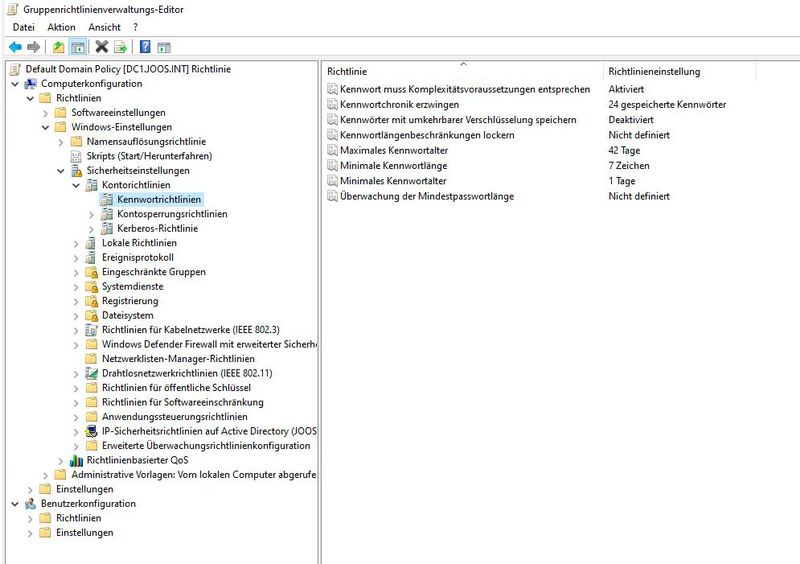The width and height of the screenshot is (800, 564).
Task: Select Anwendungssteuerungsrichtlinien in the tree
Action: tap(174, 417)
